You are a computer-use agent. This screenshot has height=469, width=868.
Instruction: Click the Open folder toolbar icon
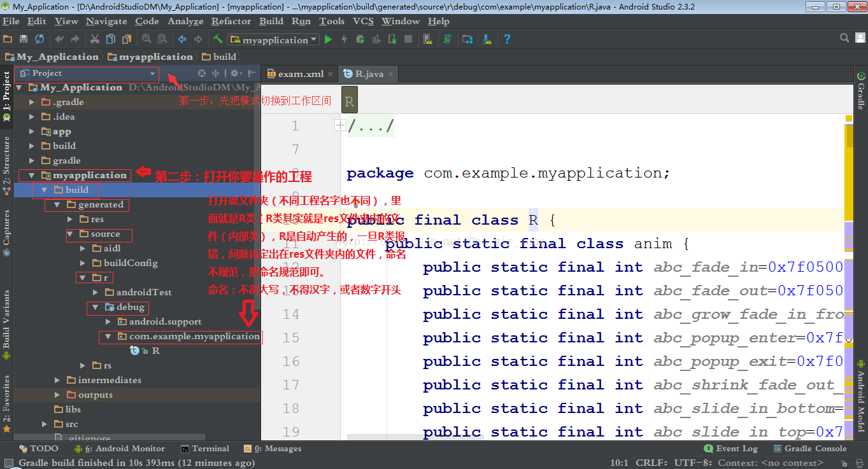click(8, 39)
